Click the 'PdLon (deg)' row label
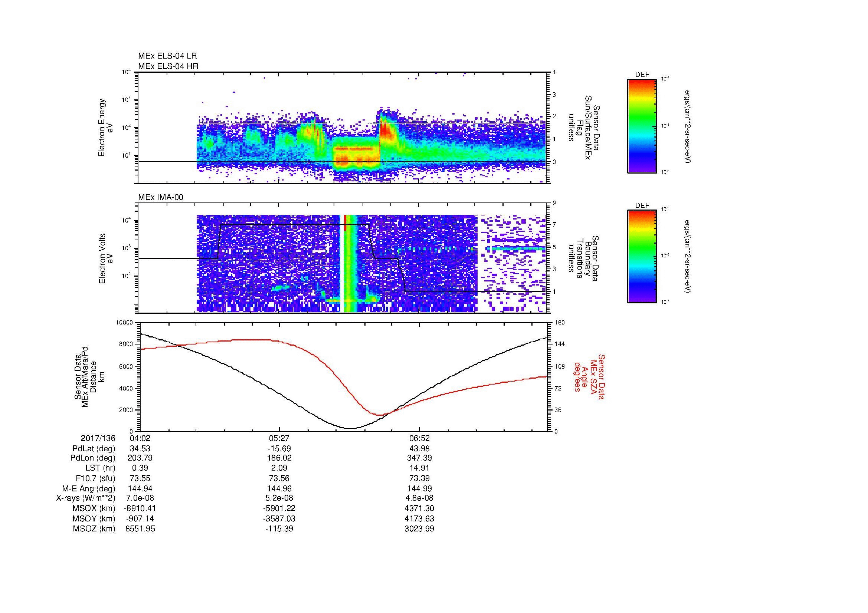Image resolution: width=868 pixels, height=613 pixels. pos(93,458)
